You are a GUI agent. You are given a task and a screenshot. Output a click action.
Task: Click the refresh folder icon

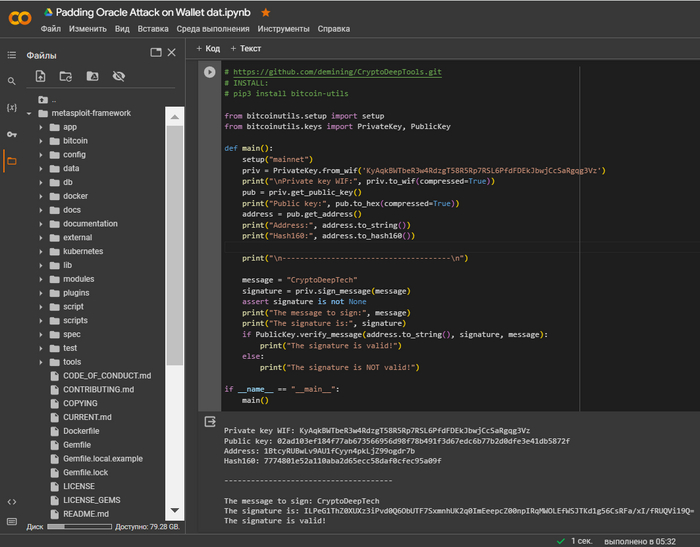pos(66,76)
